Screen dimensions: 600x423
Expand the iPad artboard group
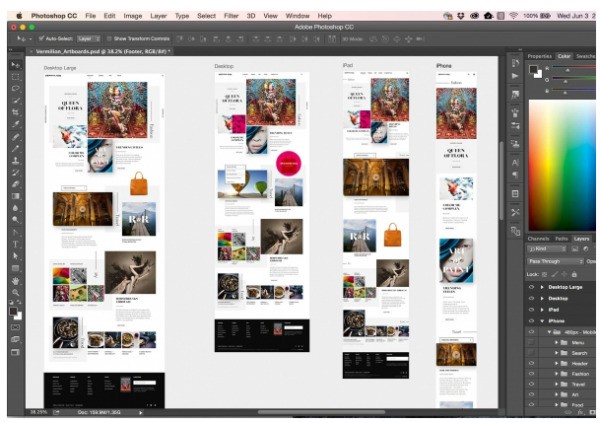coord(542,309)
